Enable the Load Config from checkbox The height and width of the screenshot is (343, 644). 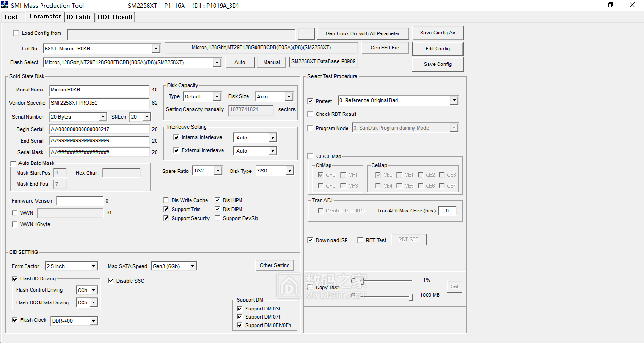(16, 33)
